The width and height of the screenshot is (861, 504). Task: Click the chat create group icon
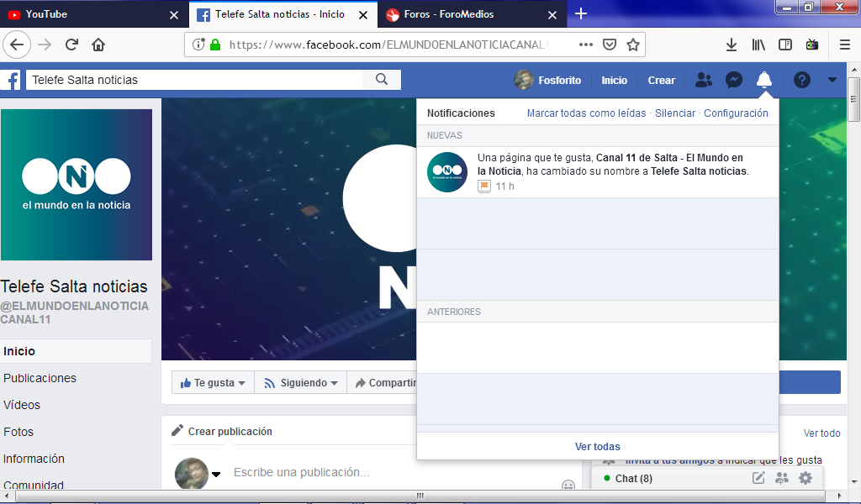tap(781, 478)
